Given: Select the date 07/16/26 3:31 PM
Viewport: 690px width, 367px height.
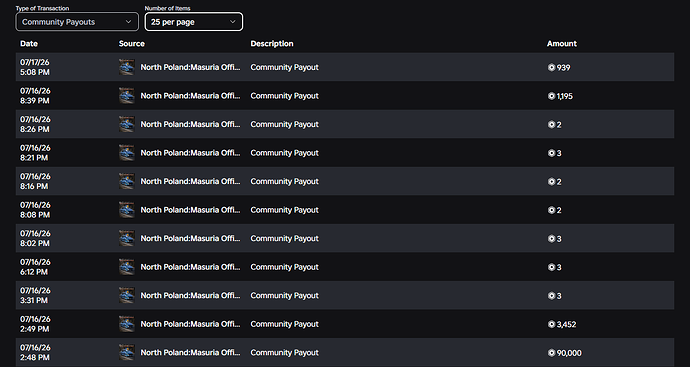Looking at the screenshot, I should 35,295.
